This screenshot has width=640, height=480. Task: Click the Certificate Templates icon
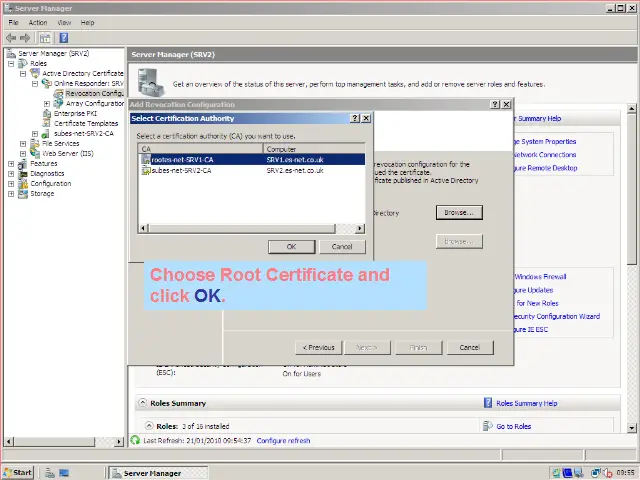pyautogui.click(x=47, y=123)
